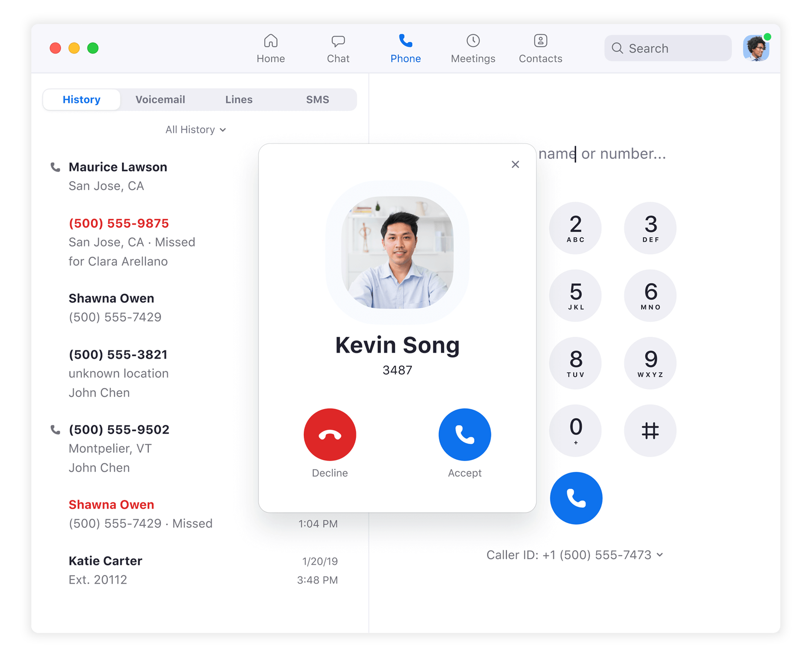Viewport: 812px width, 657px height.
Task: Select the History tab
Action: (81, 99)
